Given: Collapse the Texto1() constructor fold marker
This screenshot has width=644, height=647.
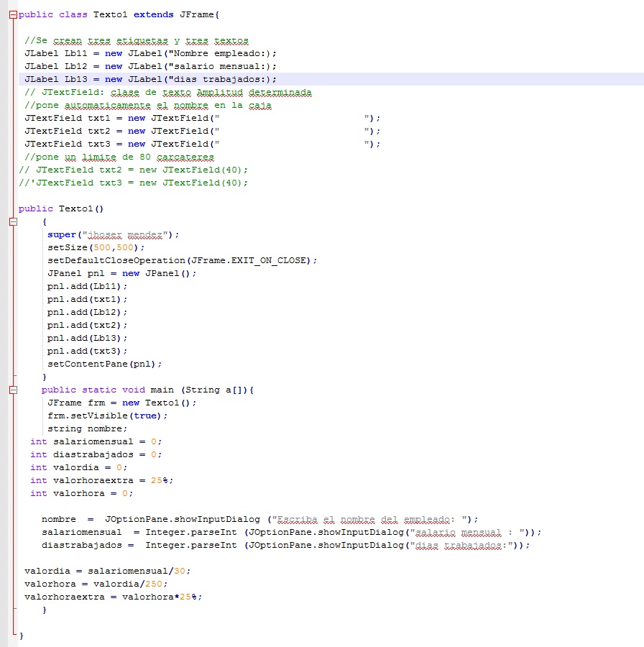Looking at the screenshot, I should coord(13,222).
